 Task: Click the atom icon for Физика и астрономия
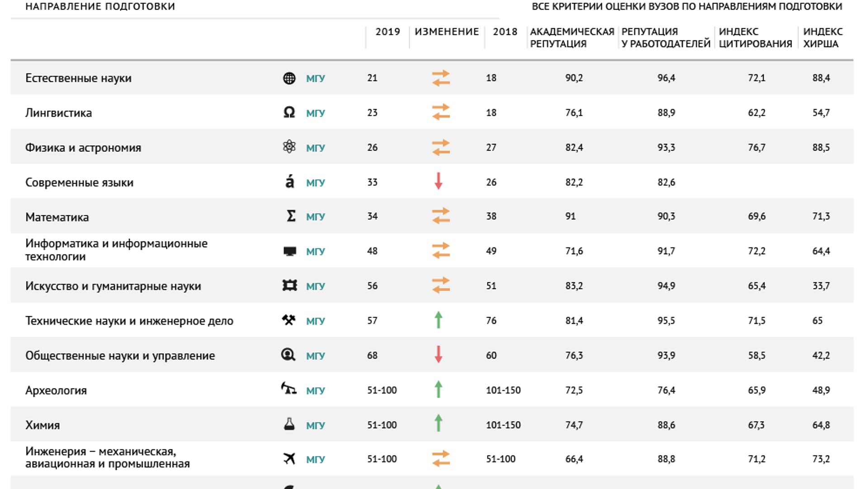click(x=289, y=147)
